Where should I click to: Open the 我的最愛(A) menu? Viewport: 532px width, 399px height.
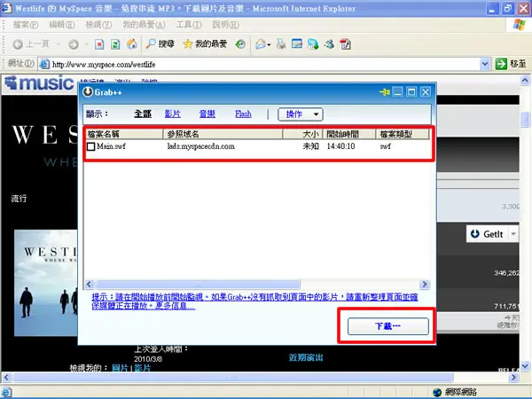144,25
